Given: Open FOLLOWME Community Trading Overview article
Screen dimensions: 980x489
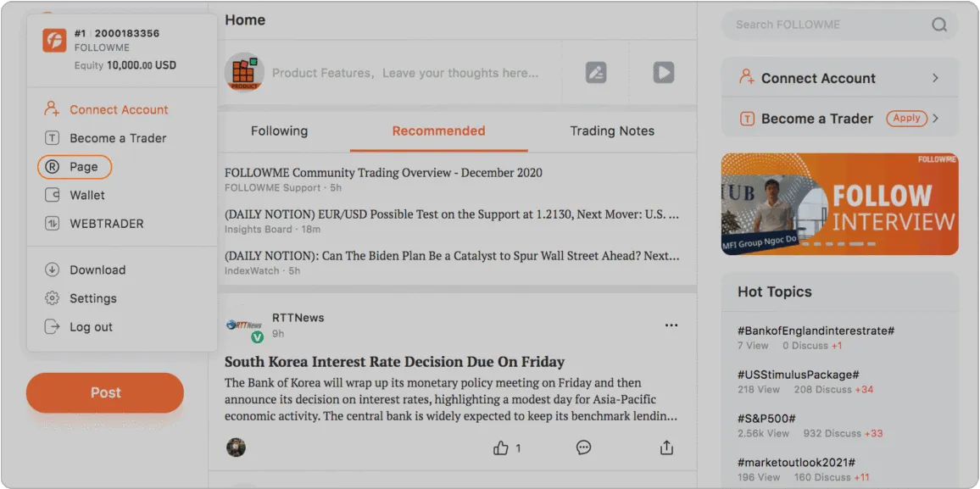Looking at the screenshot, I should [383, 172].
